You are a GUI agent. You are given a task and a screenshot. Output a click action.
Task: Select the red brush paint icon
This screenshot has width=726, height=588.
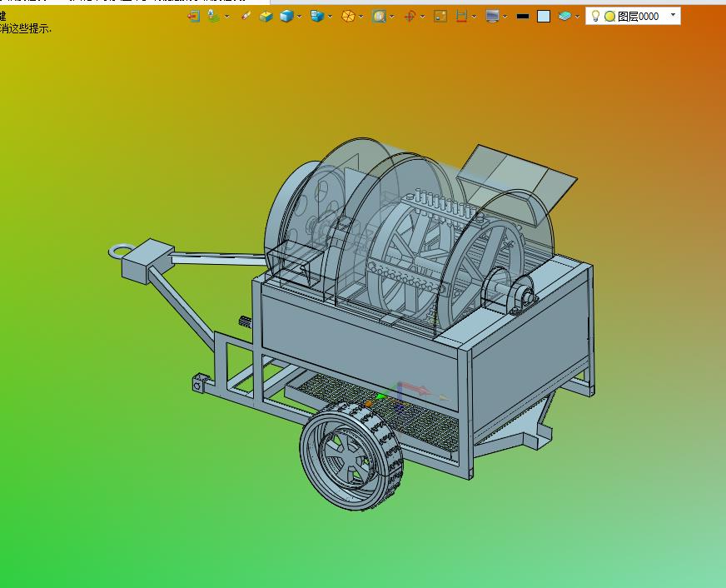coord(246,16)
